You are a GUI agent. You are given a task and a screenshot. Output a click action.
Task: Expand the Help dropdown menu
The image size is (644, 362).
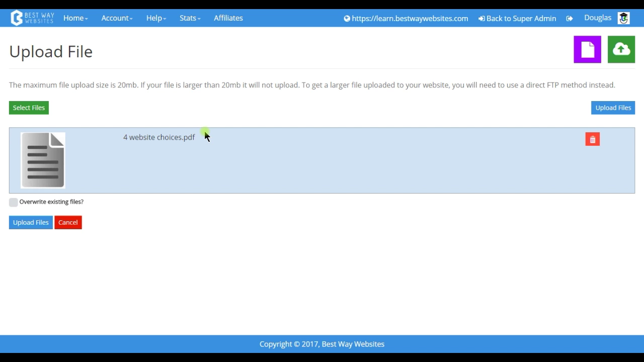pos(156,18)
